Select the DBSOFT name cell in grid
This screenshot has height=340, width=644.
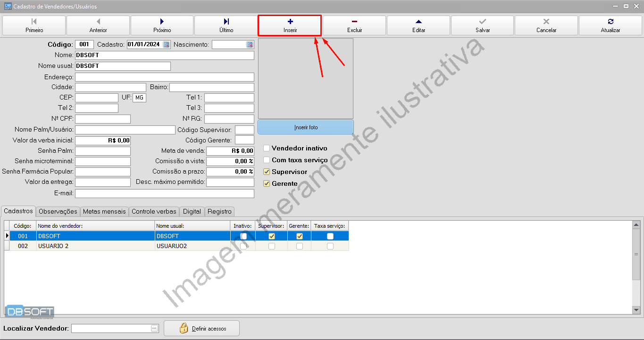coord(96,236)
